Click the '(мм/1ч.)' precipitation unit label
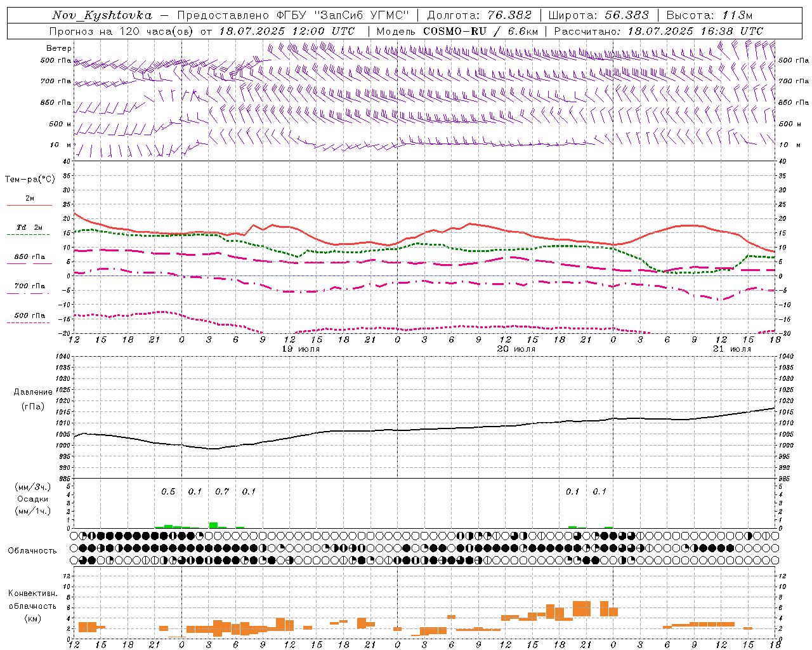The height and width of the screenshot is (650, 812). 33,511
